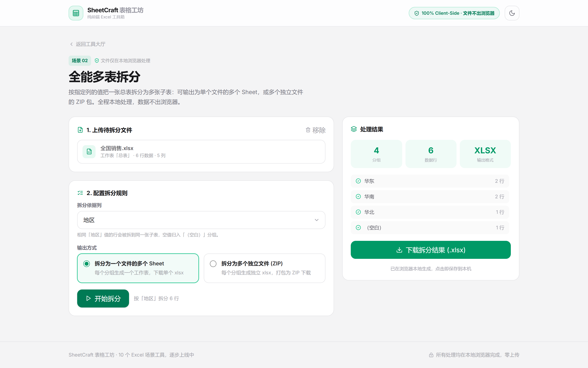The height and width of the screenshot is (368, 588).
Task: Click the green file icon for 全国销售.xlsx
Action: click(x=89, y=152)
